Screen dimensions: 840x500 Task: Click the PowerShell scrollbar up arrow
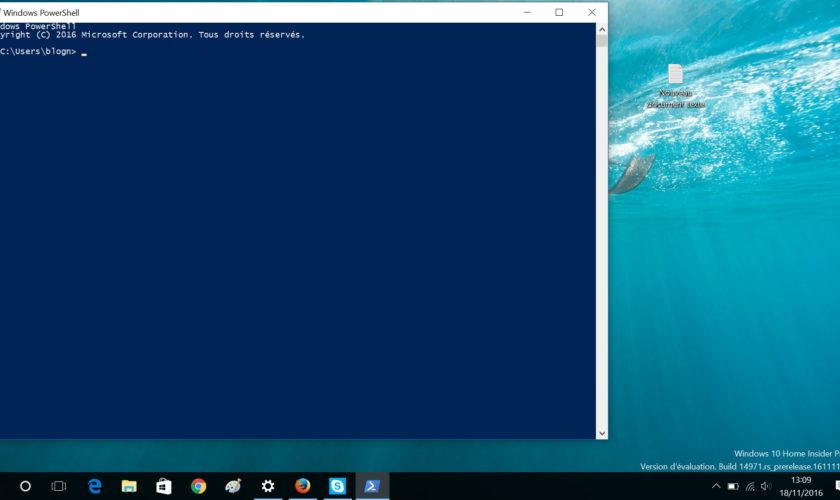pos(601,29)
